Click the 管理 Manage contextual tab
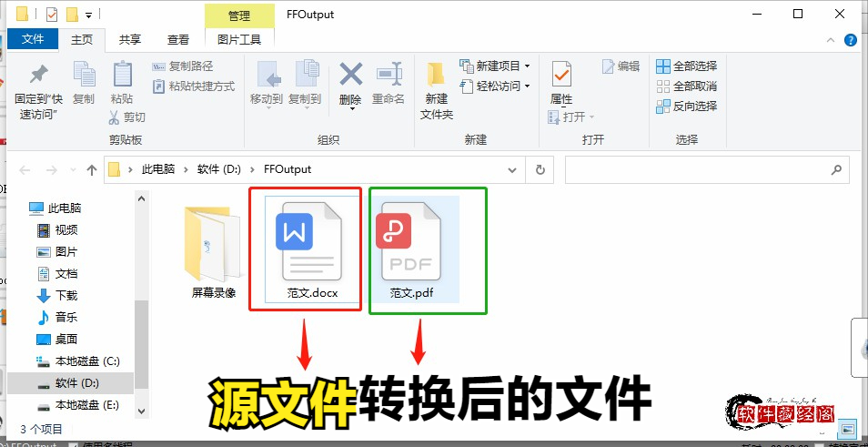Screen dimensions: 868x447 (239, 15)
